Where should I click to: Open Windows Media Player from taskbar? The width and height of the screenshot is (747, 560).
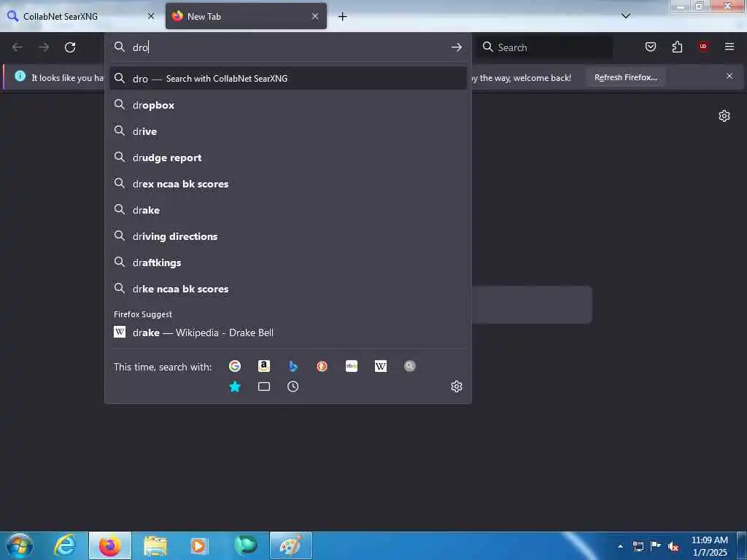click(198, 545)
